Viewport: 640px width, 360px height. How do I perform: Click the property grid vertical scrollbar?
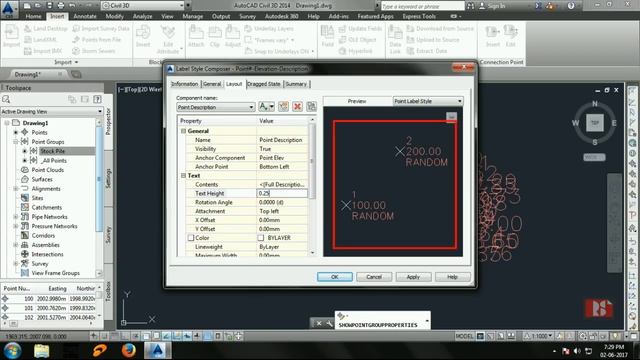313,186
